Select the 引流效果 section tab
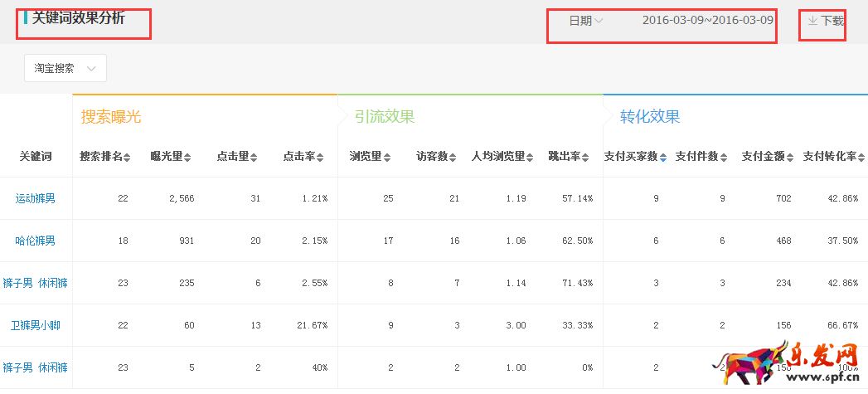The width and height of the screenshot is (868, 394). pyautogui.click(x=385, y=117)
